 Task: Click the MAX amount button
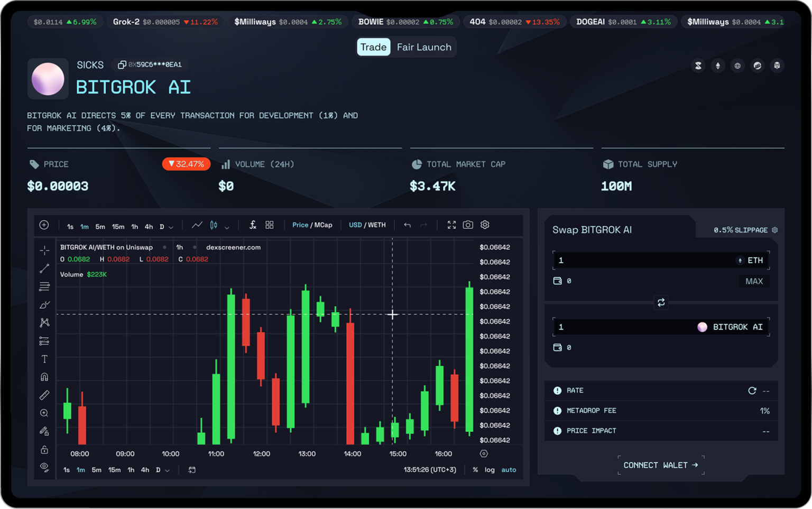pyautogui.click(x=754, y=281)
